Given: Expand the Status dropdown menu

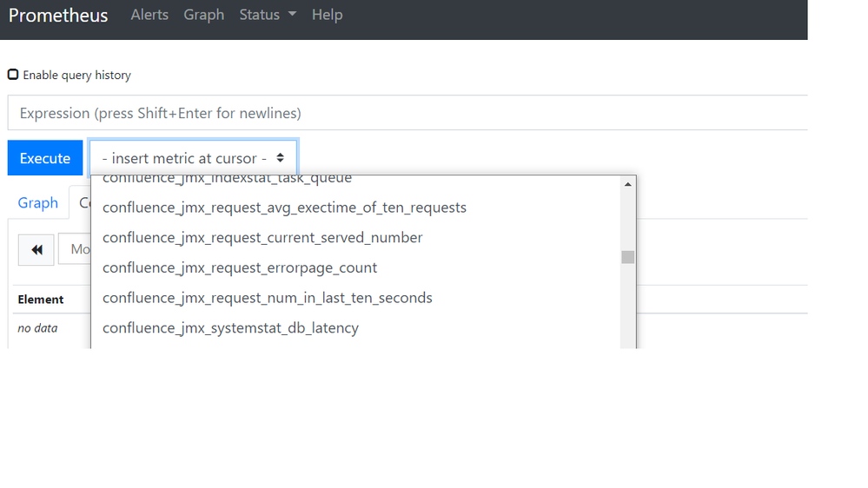Looking at the screenshot, I should (x=268, y=15).
